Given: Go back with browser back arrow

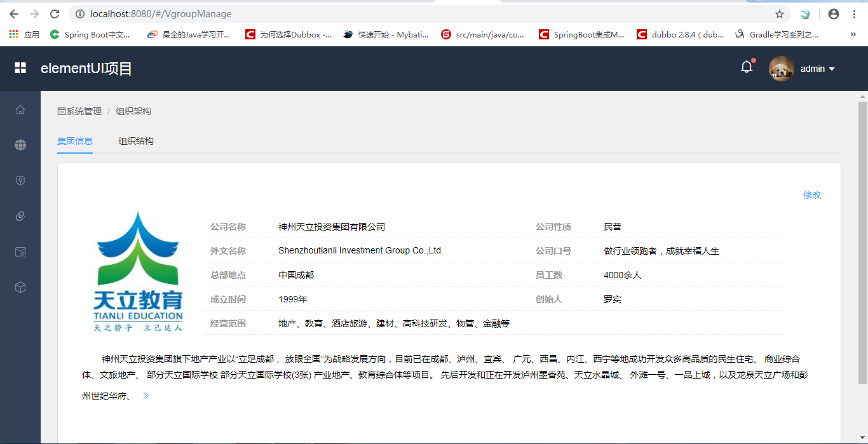Looking at the screenshot, I should pos(13,14).
